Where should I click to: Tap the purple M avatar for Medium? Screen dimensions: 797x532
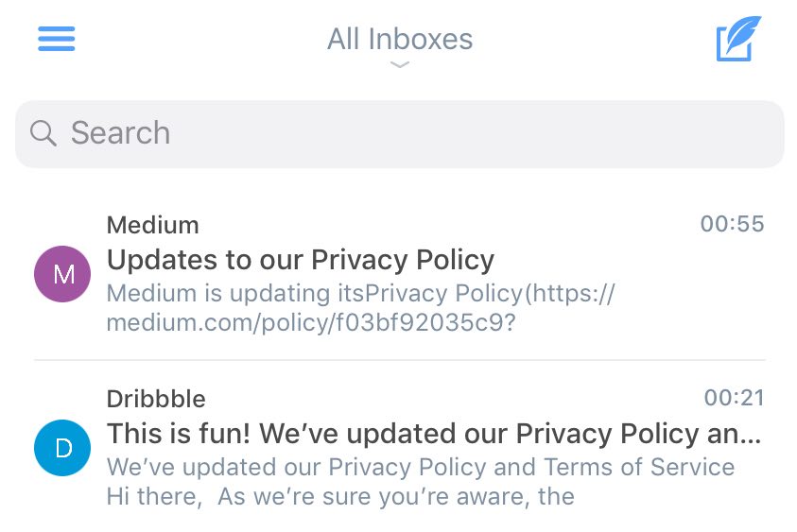pyautogui.click(x=62, y=274)
